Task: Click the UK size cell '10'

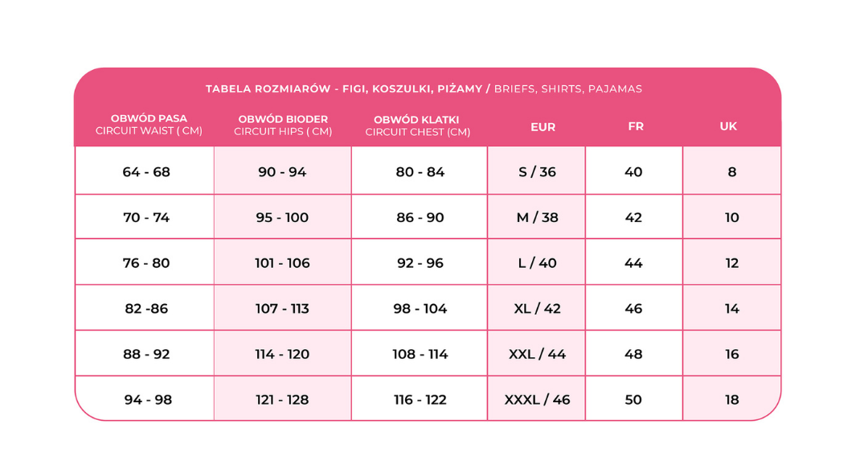Action: pyautogui.click(x=731, y=218)
